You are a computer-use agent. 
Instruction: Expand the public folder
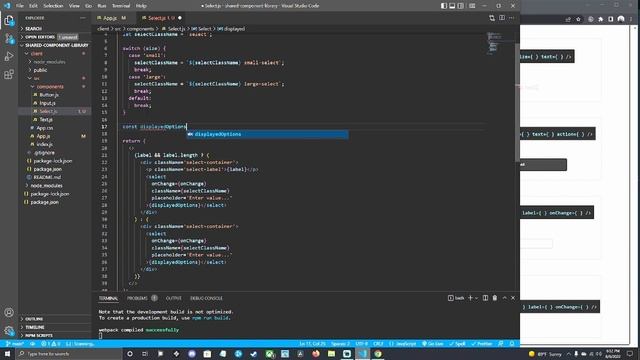click(55, 70)
